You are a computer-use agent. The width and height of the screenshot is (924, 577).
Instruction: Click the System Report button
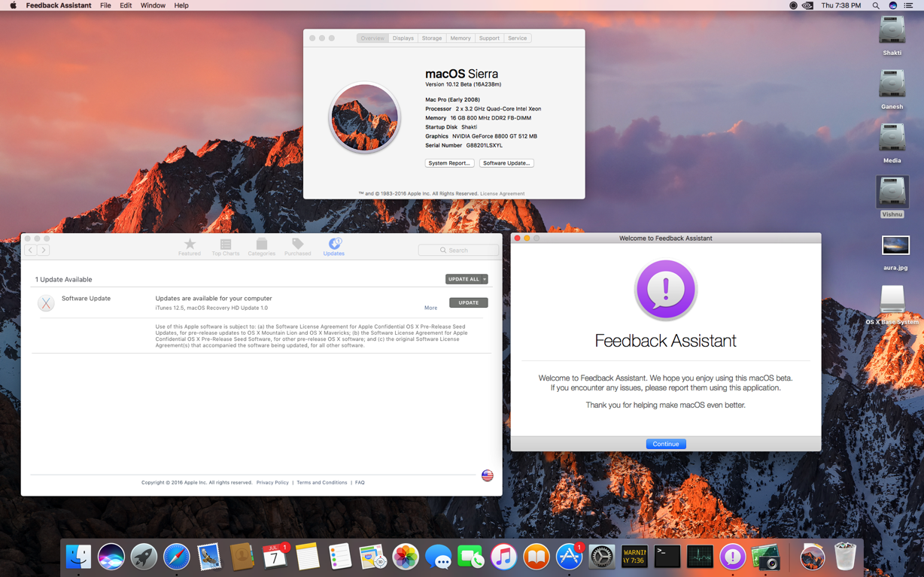pos(449,162)
